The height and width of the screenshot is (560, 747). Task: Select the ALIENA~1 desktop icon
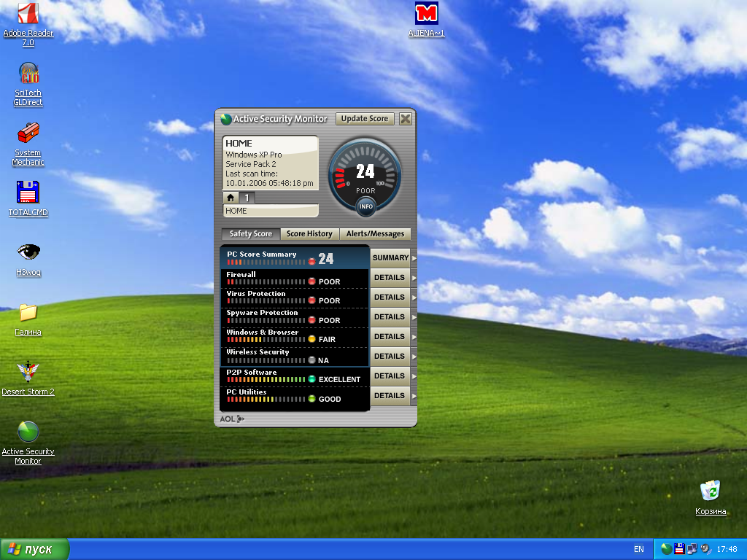tap(426, 13)
